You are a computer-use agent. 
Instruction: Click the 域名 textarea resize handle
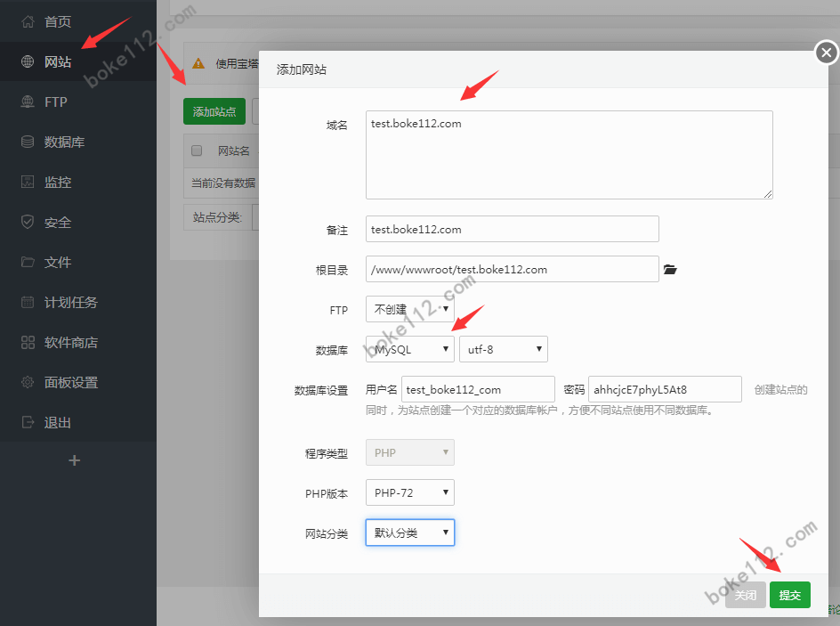click(768, 194)
